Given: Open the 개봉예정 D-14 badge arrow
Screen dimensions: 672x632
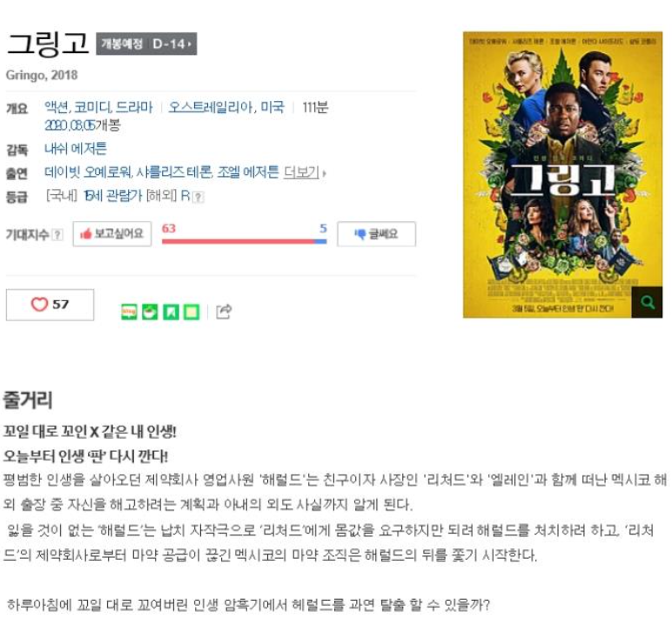Looking at the screenshot, I should pos(146,44).
